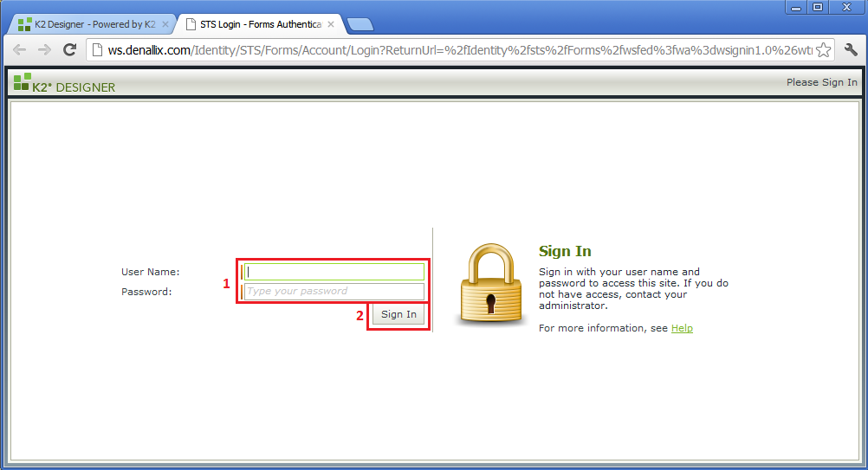The height and width of the screenshot is (470, 868).
Task: Click the browser back arrow
Action: [x=19, y=49]
